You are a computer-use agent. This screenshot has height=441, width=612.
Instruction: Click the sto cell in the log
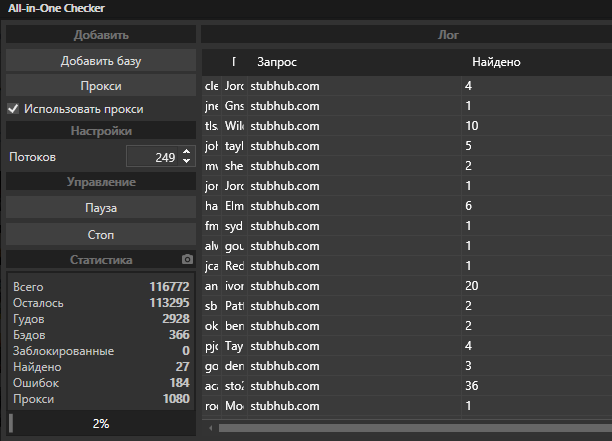point(234,386)
